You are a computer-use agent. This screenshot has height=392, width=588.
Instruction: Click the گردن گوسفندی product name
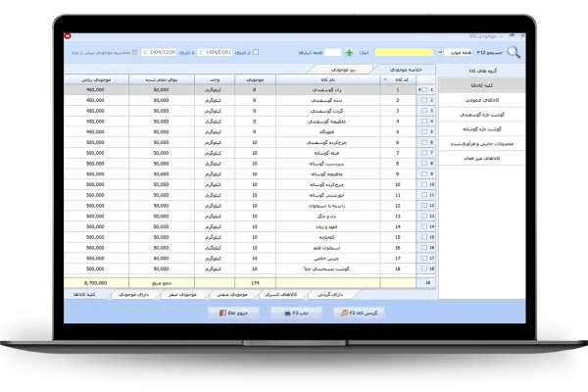[326, 111]
